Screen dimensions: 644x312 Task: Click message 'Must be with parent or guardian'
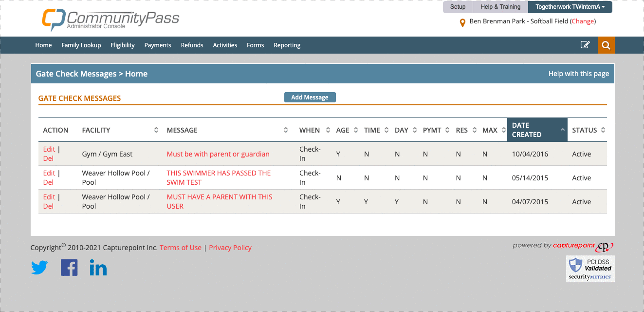pyautogui.click(x=218, y=154)
